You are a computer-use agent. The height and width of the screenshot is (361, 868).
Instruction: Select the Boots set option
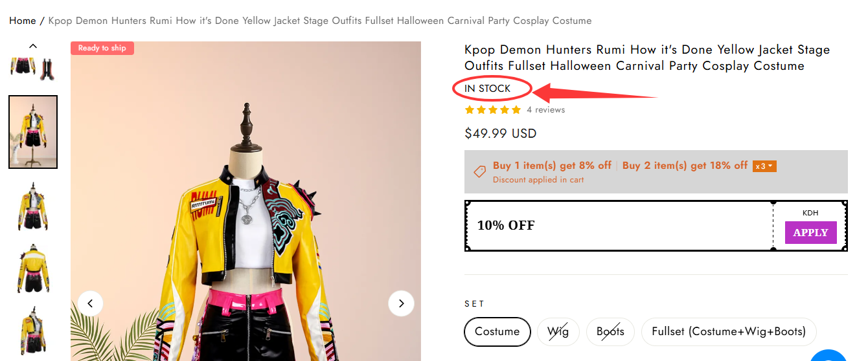[610, 332]
